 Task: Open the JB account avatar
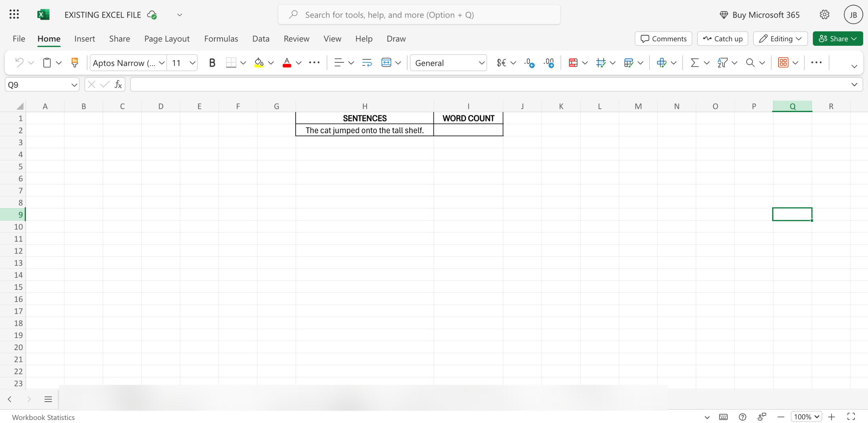point(853,15)
